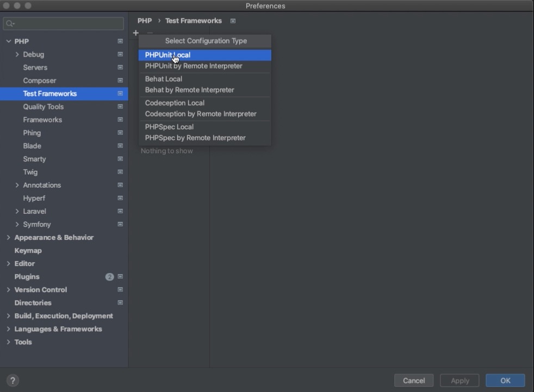Click the project-level icon beside Phing

click(x=120, y=133)
